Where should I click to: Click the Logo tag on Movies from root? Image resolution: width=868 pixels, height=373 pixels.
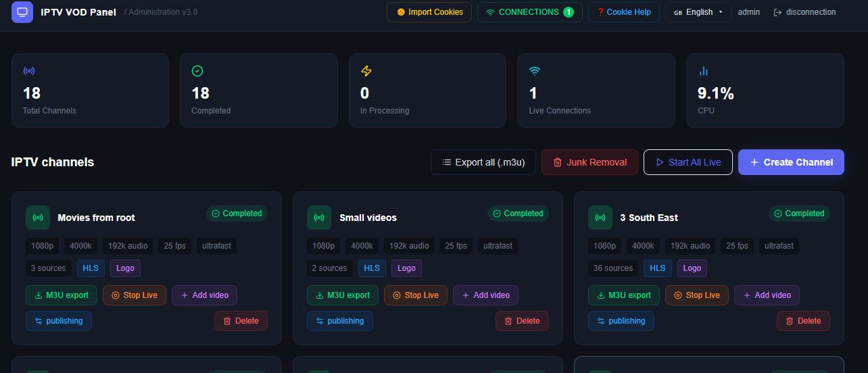(125, 268)
